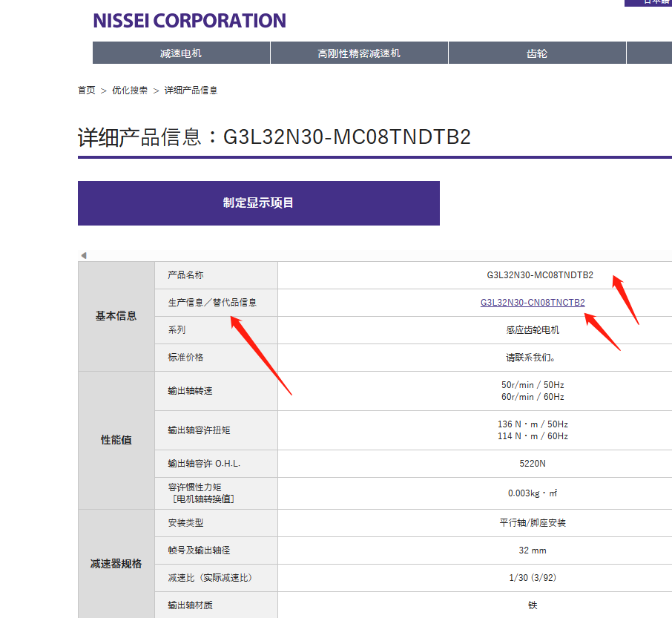Navigate to 首页 via breadcrumb
This screenshot has width=672, height=618.
point(86,90)
